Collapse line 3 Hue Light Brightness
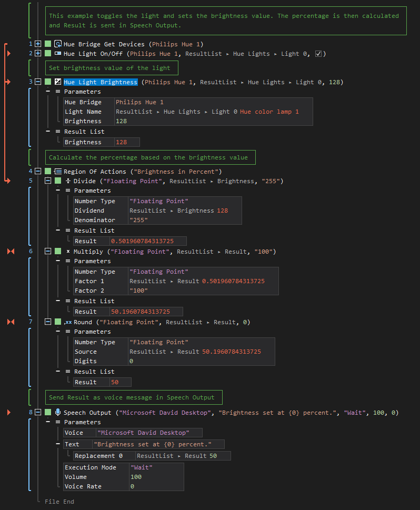 tap(38, 82)
